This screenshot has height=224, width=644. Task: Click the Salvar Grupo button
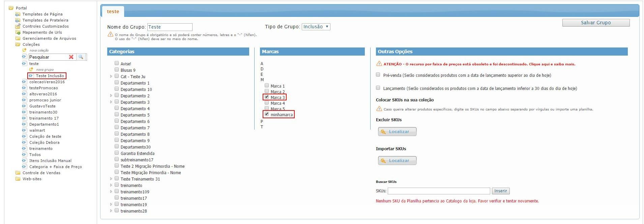596,23
